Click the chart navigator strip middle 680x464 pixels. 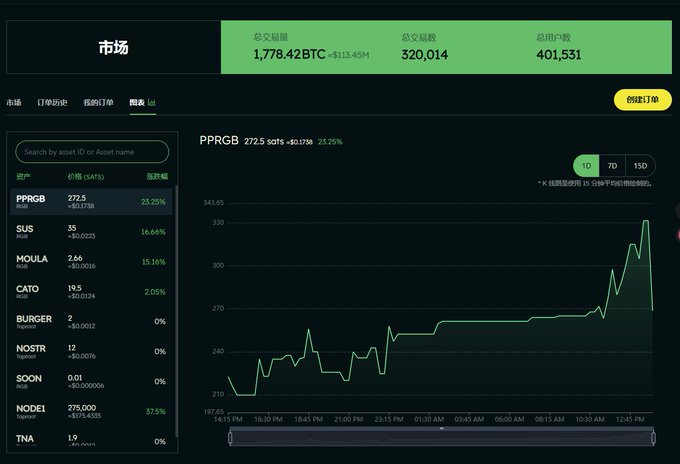442,437
